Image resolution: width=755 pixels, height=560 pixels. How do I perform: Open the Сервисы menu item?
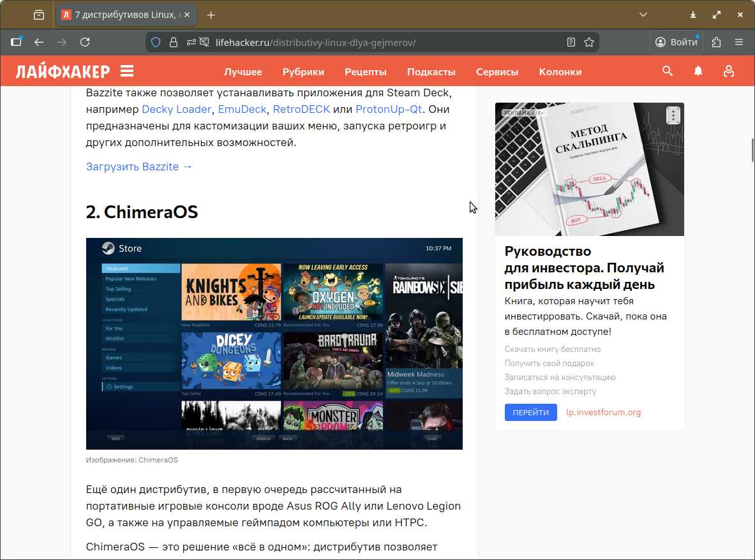coord(497,71)
